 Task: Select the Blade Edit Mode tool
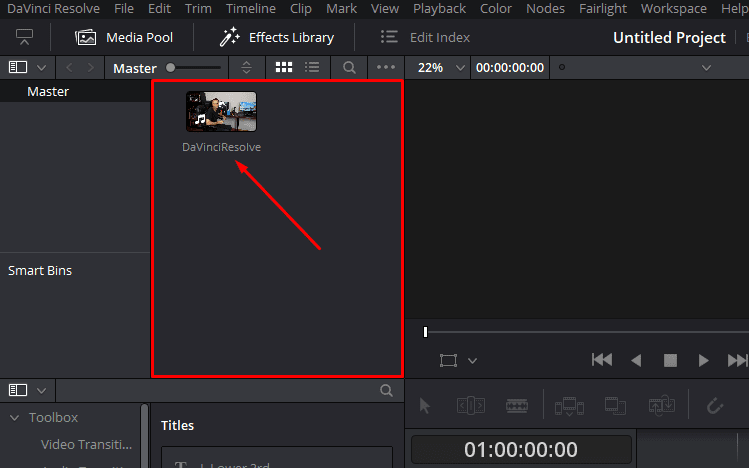click(517, 406)
